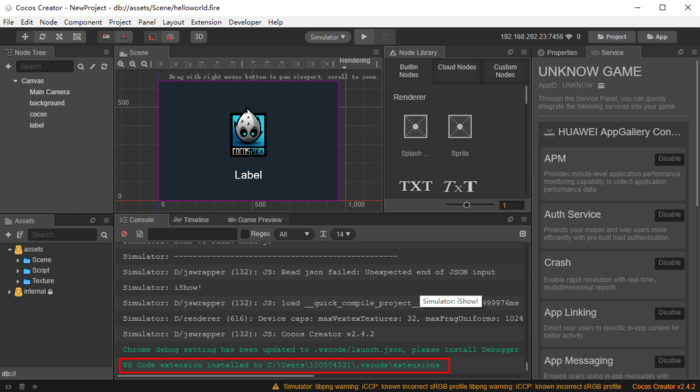Screen dimensions: 700x392
Task: Switch to Cloud Nodes tab
Action: (457, 71)
